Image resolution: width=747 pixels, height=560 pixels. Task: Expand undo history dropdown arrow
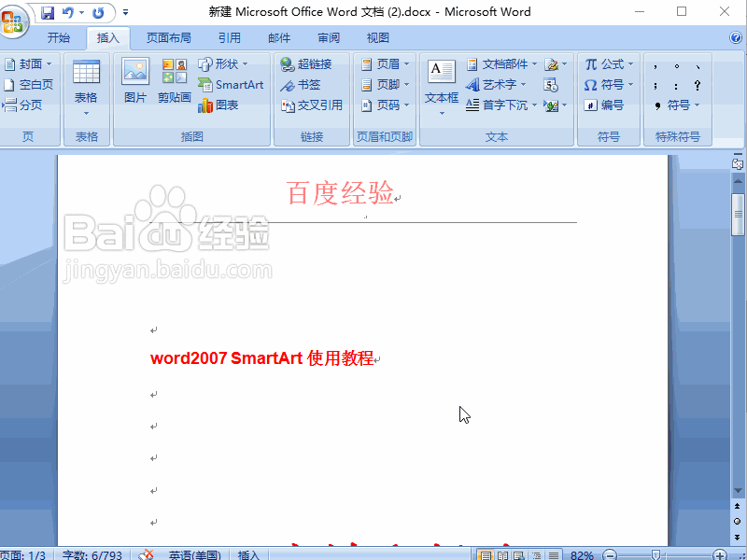[x=81, y=12]
